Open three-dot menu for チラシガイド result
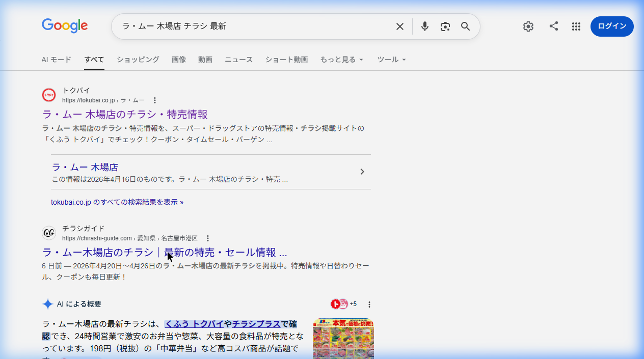The image size is (644, 359). [x=207, y=238]
